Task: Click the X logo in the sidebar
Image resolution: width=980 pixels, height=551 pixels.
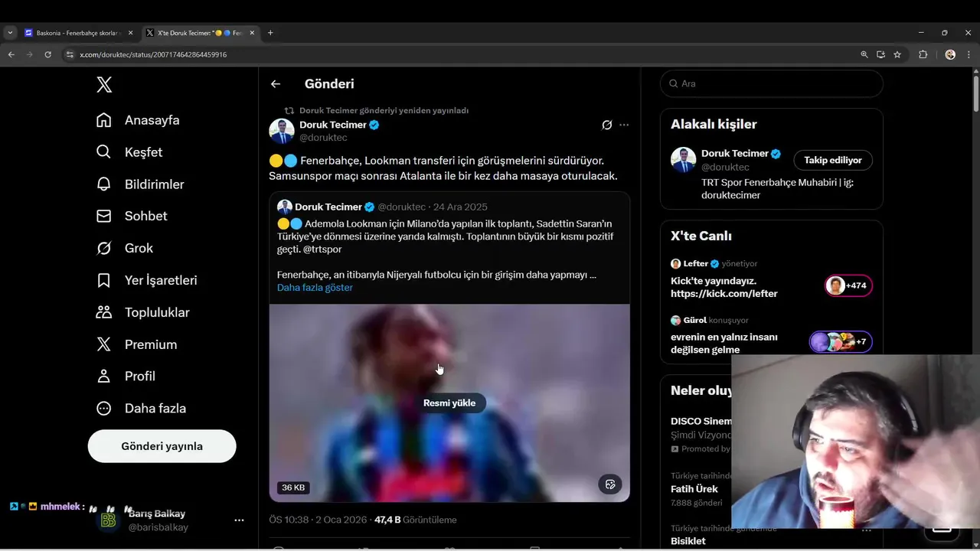Action: click(x=104, y=85)
